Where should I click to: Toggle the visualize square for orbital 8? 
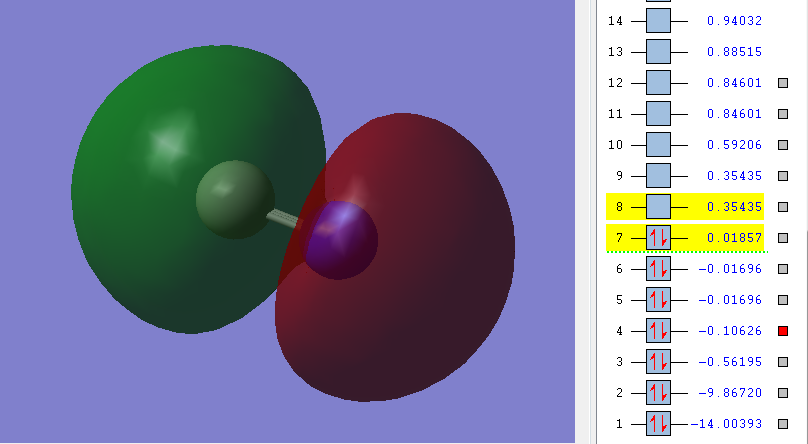(x=783, y=207)
